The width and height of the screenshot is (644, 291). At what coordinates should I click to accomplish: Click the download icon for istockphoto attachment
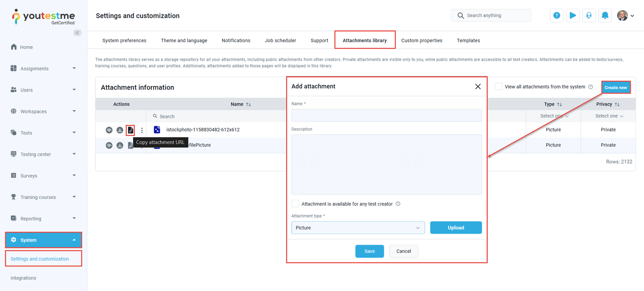120,130
